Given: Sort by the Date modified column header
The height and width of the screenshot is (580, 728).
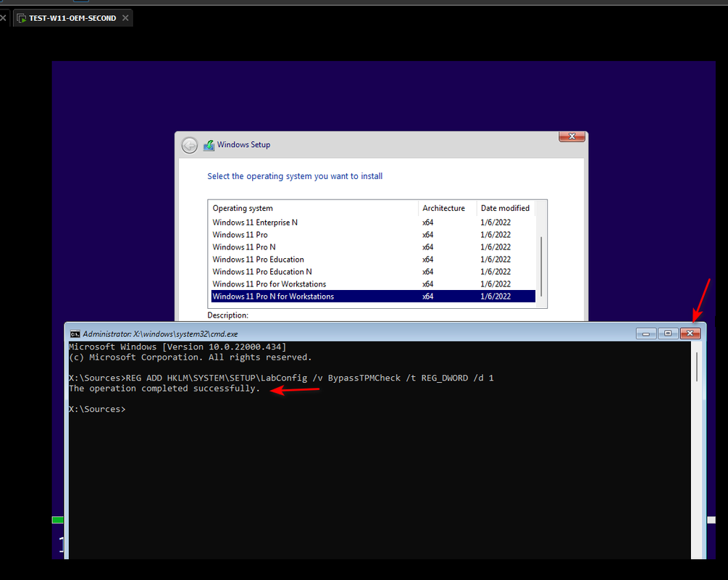Looking at the screenshot, I should [x=506, y=208].
